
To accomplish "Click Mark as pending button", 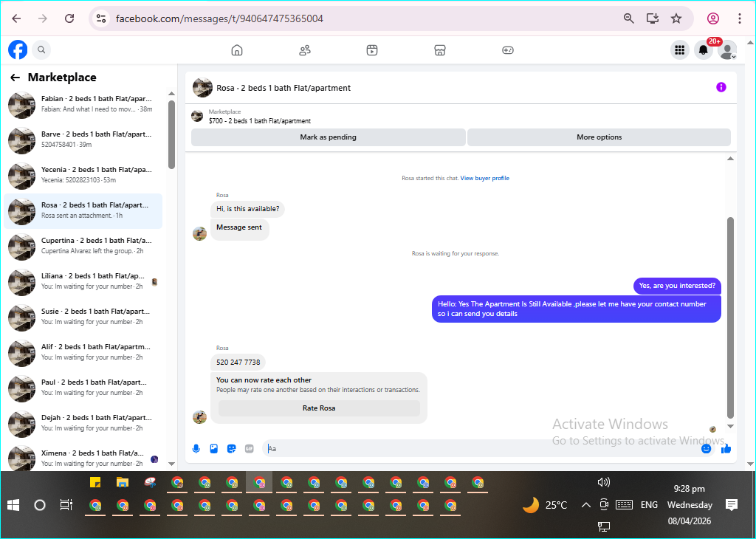I will (329, 137).
